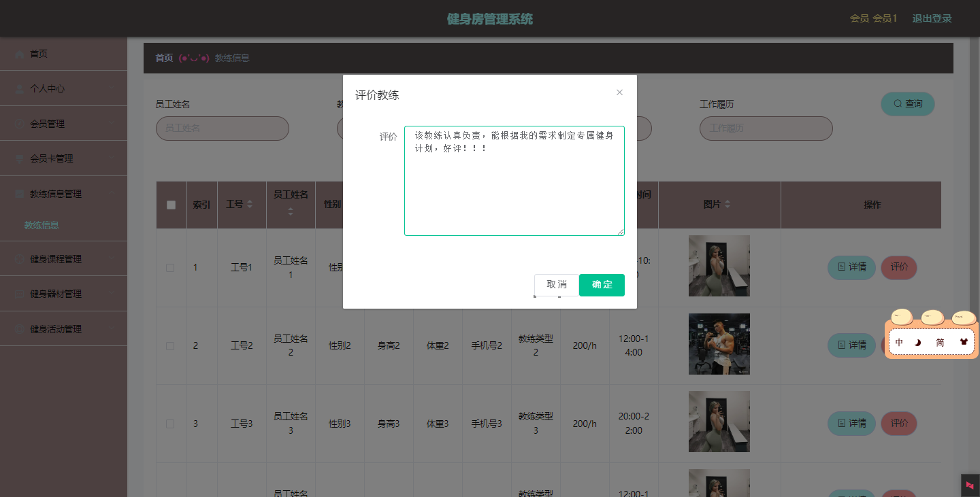This screenshot has width=980, height=497.
Task: Click the 会员卡管理 sidebar icon
Action: click(19, 158)
